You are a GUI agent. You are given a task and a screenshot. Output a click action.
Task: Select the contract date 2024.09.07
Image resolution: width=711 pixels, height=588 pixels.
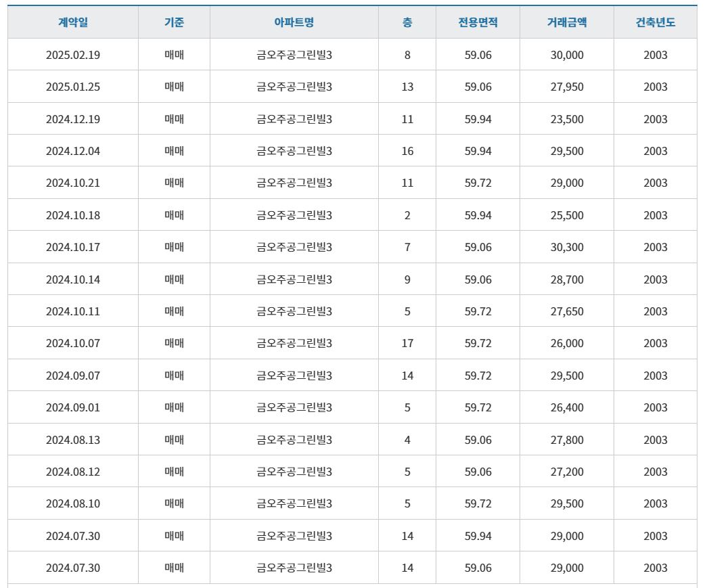[x=73, y=376]
